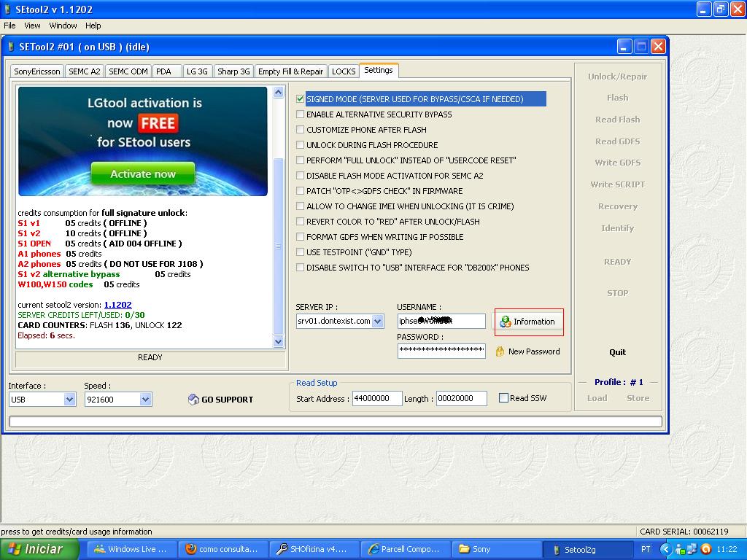Click the bottom progress bar
This screenshot has height=560, width=747.
click(x=336, y=421)
